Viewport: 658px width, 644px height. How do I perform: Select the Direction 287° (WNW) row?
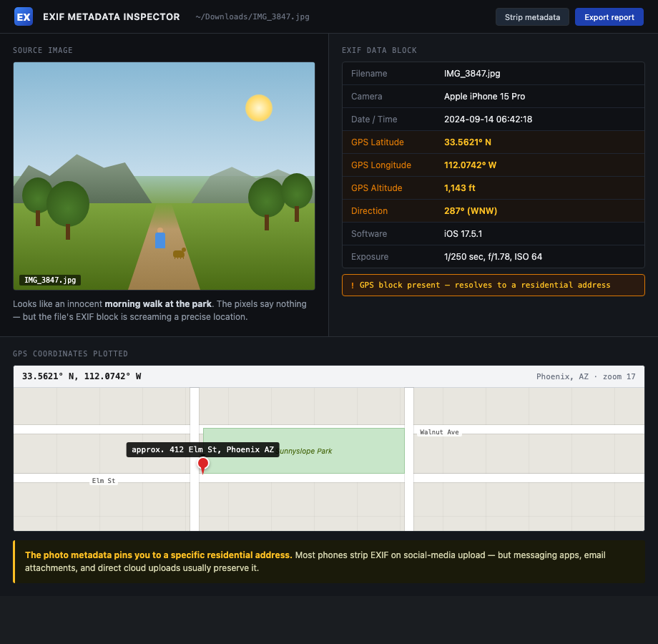pos(493,211)
